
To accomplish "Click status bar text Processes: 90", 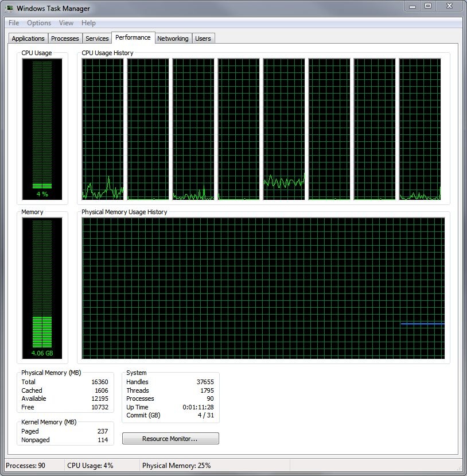I will click(25, 465).
